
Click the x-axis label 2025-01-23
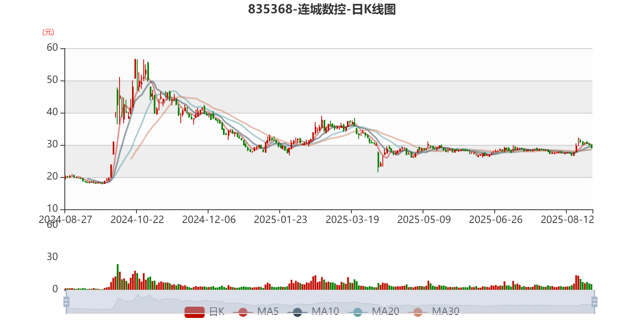281,220
